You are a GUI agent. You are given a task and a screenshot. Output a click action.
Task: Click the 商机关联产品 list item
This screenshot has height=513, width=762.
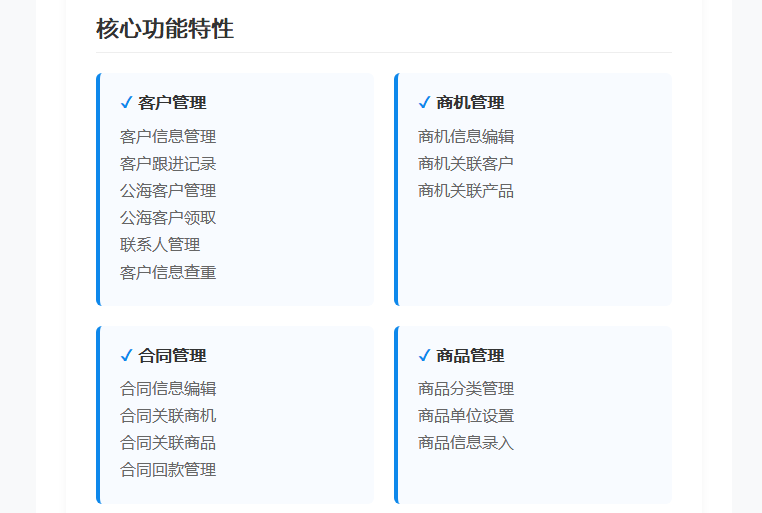466,190
